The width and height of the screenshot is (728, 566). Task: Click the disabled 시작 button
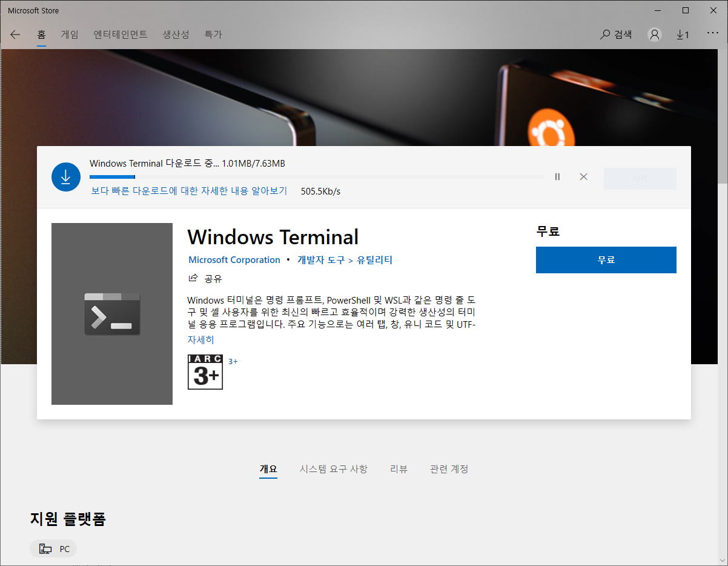(x=640, y=179)
